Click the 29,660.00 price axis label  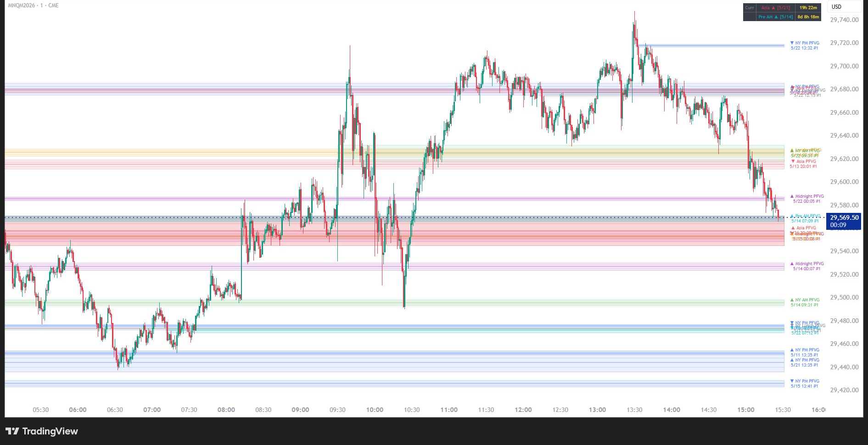(844, 112)
